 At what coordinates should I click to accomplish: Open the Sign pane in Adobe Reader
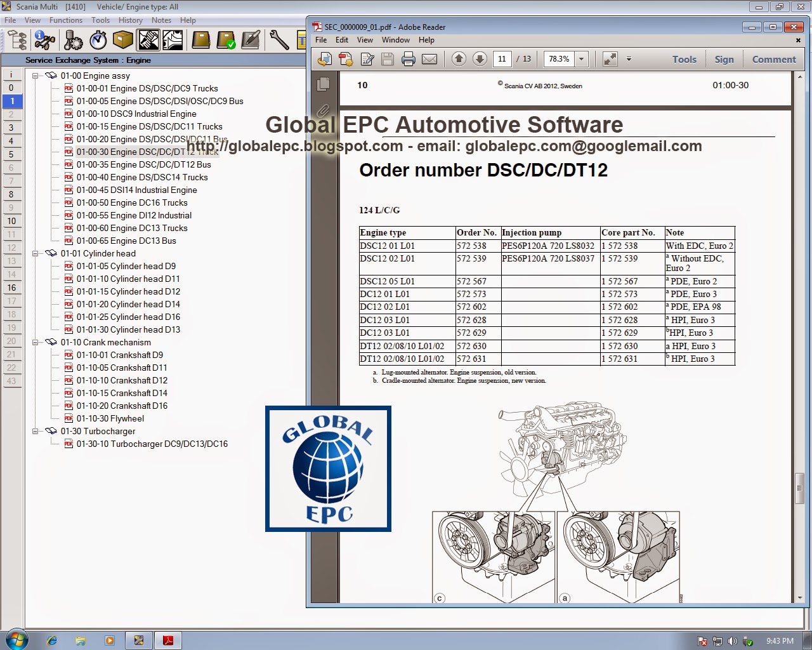[x=724, y=59]
